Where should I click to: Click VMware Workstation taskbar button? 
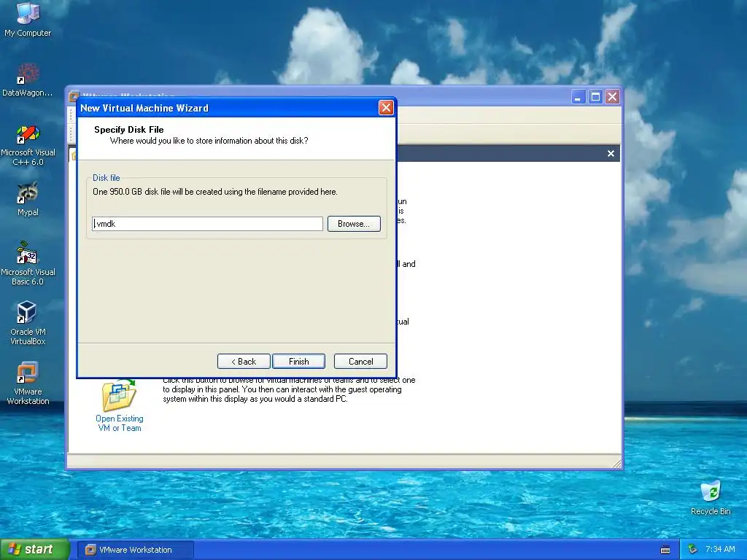click(135, 550)
